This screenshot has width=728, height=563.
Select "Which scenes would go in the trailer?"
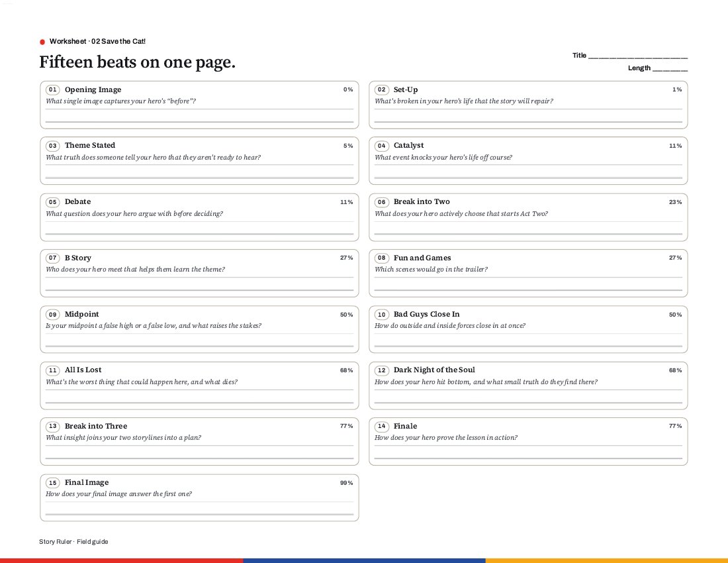[x=432, y=270]
